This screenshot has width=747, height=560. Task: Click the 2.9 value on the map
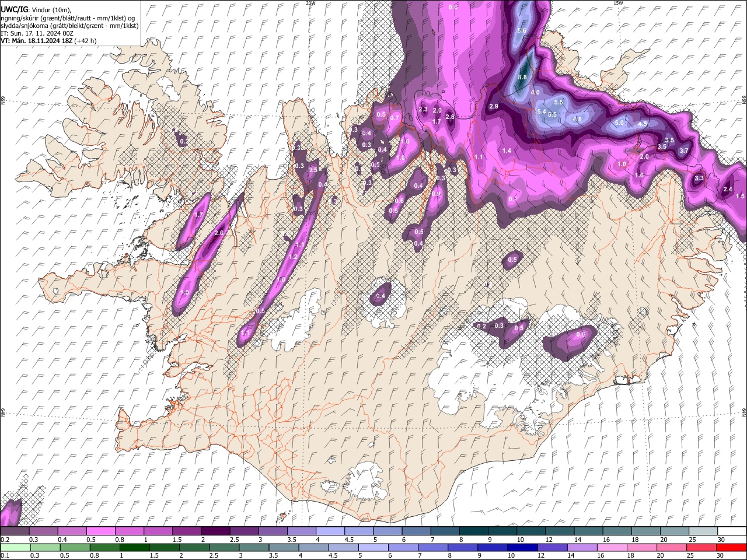(x=494, y=106)
